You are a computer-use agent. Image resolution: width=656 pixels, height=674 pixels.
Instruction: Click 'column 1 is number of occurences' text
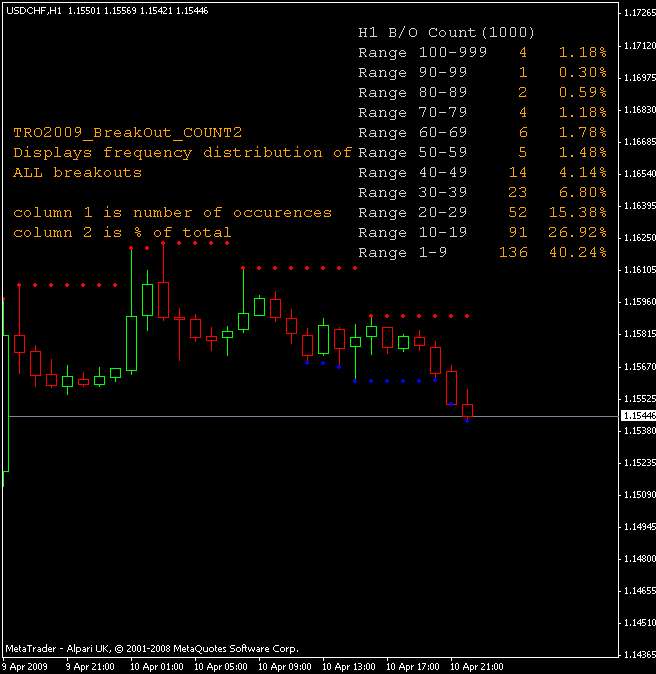[172, 212]
